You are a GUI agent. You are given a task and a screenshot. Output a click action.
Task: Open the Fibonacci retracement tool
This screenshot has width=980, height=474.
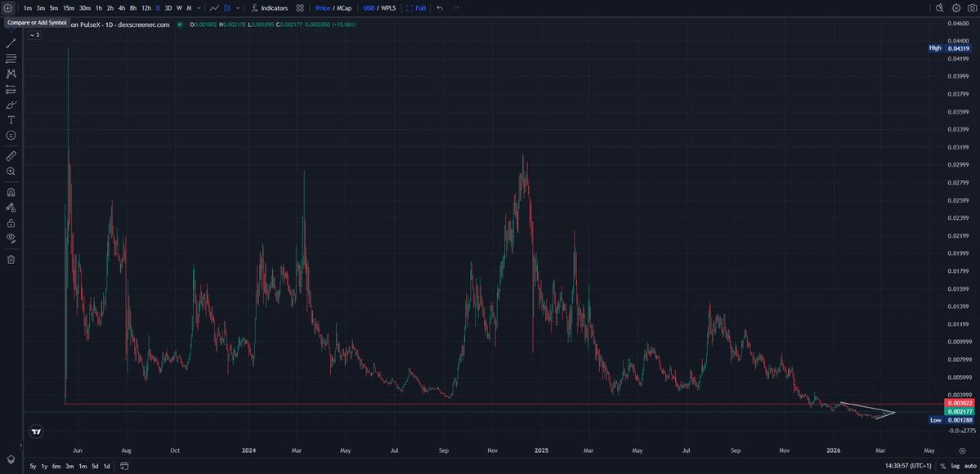pyautogui.click(x=11, y=58)
